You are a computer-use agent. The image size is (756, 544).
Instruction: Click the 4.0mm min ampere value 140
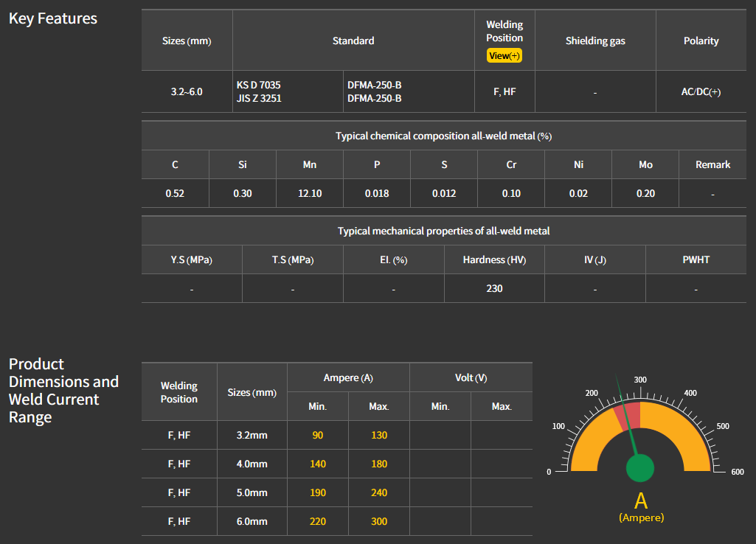318,464
